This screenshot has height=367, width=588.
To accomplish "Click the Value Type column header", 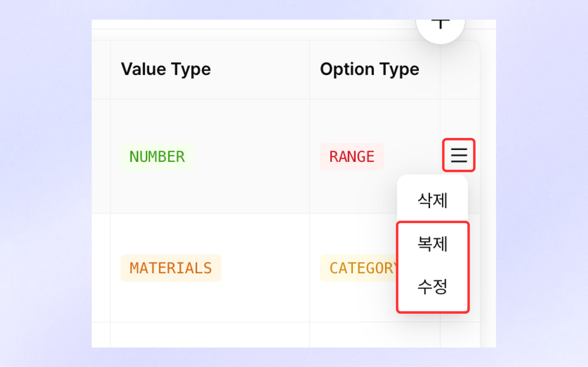I will (166, 69).
